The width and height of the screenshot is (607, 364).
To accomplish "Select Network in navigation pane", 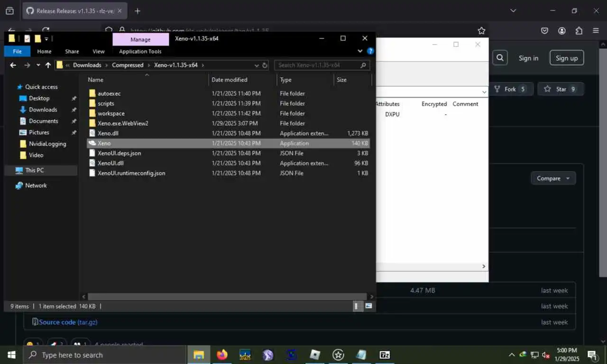I will click(x=36, y=185).
